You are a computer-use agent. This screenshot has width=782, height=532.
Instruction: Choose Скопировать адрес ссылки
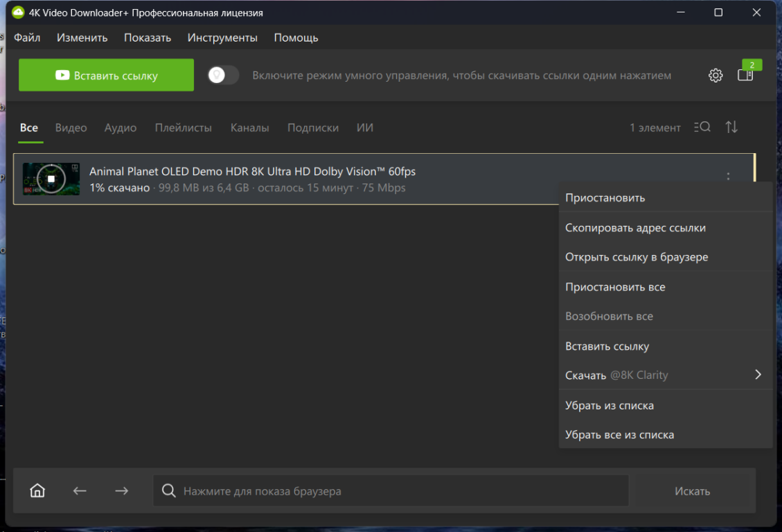(x=635, y=228)
